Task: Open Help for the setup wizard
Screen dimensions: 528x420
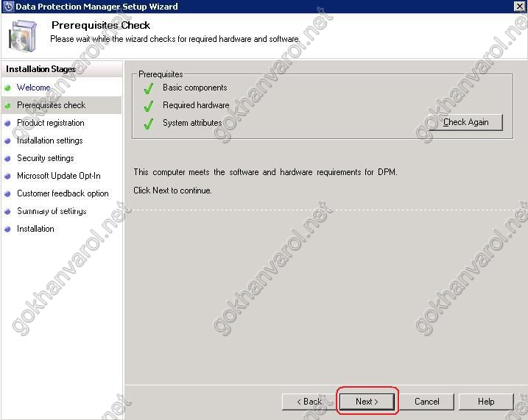Action: click(x=485, y=402)
